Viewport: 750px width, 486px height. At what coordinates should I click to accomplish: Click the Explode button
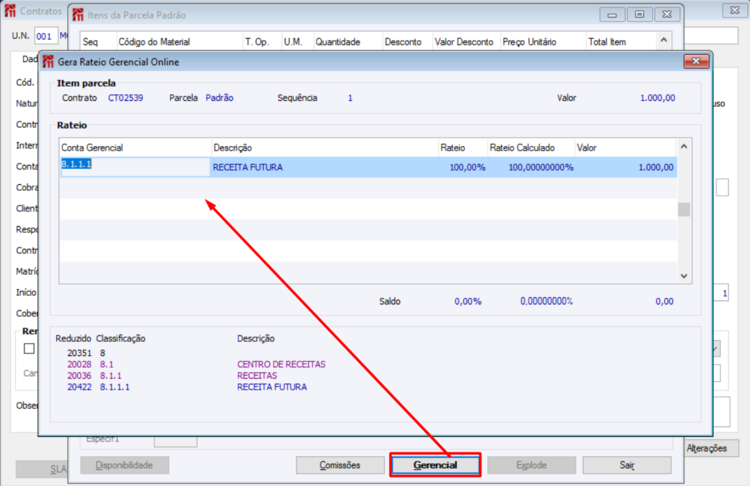531,465
